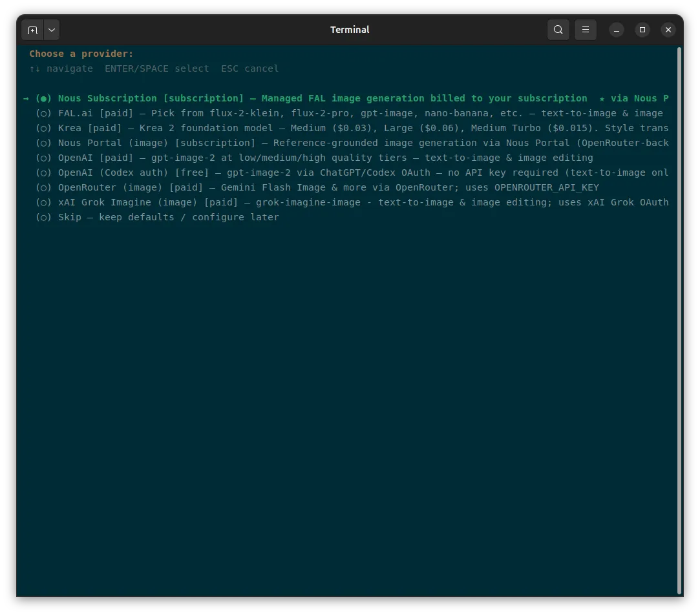Select the Krea [paid] radio option
The height and width of the screenshot is (615, 700).
43,128
